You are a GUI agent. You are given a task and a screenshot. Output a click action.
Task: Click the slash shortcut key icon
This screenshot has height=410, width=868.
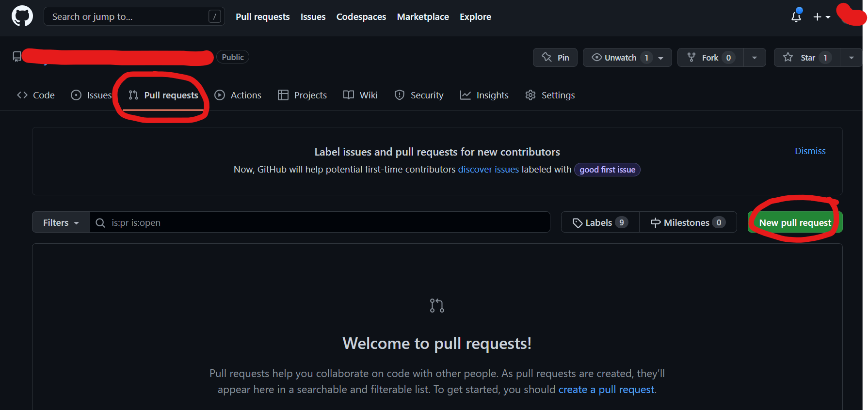click(215, 16)
